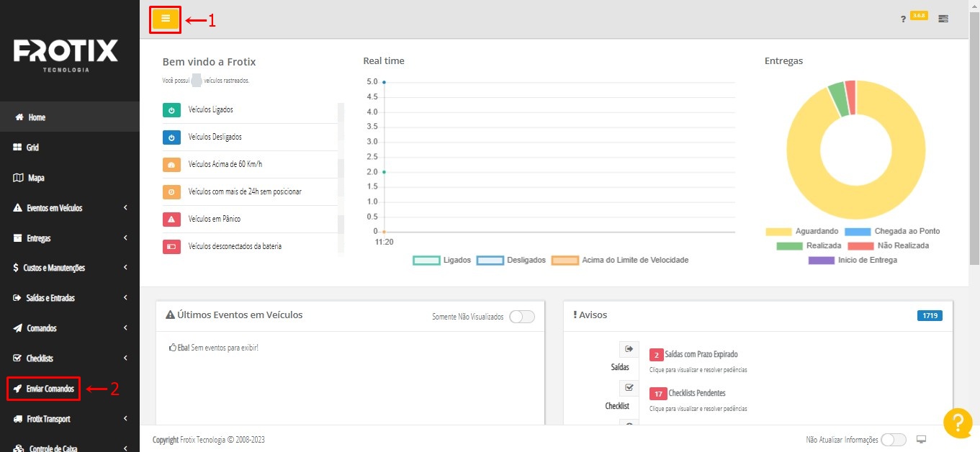Image resolution: width=980 pixels, height=452 pixels.
Task: Expand the Custos e Manutenções menu
Action: pyautogui.click(x=70, y=268)
